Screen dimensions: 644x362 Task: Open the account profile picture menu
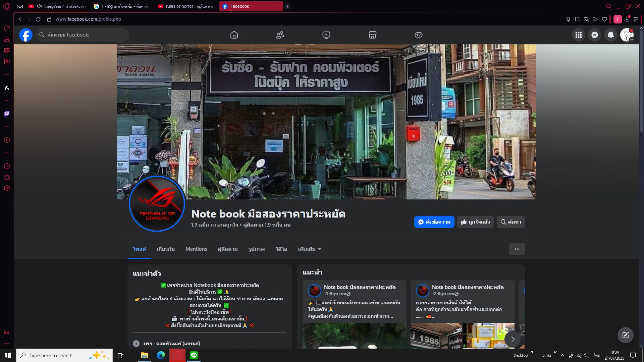[627, 35]
